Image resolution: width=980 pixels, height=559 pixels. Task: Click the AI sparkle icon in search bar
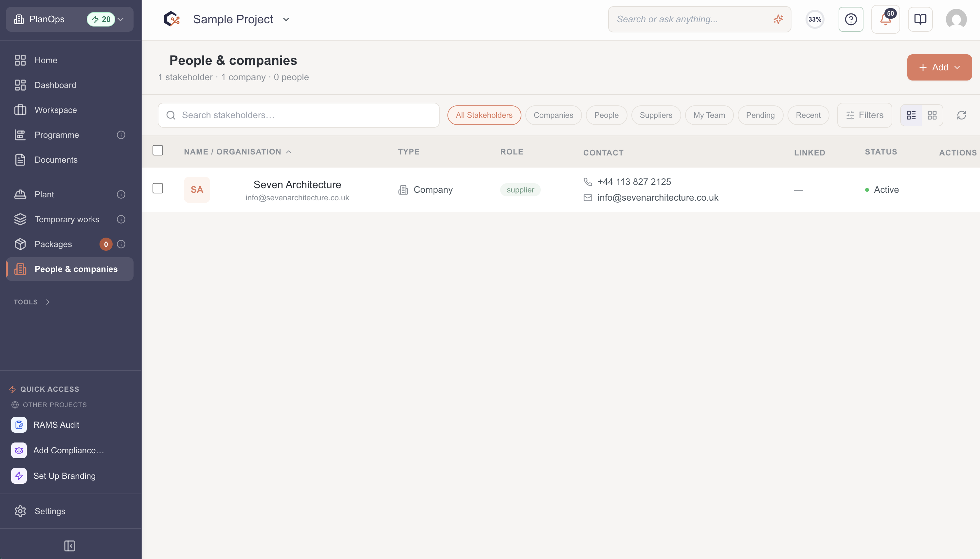(778, 19)
